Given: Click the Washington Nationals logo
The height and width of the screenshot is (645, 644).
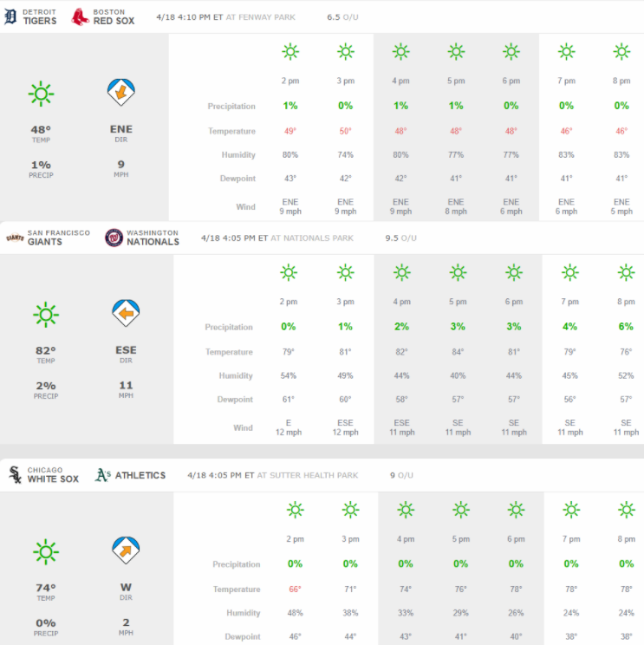Looking at the screenshot, I should coord(114,238).
